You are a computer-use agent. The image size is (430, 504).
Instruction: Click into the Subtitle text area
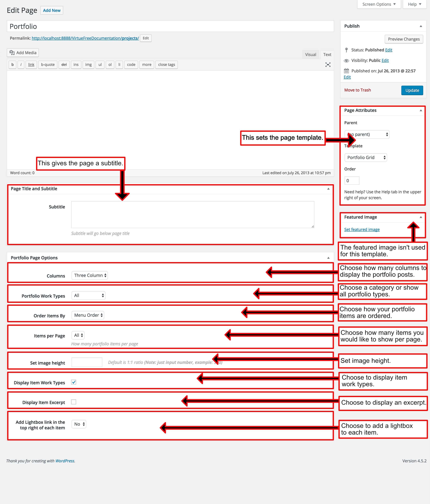[x=192, y=214]
